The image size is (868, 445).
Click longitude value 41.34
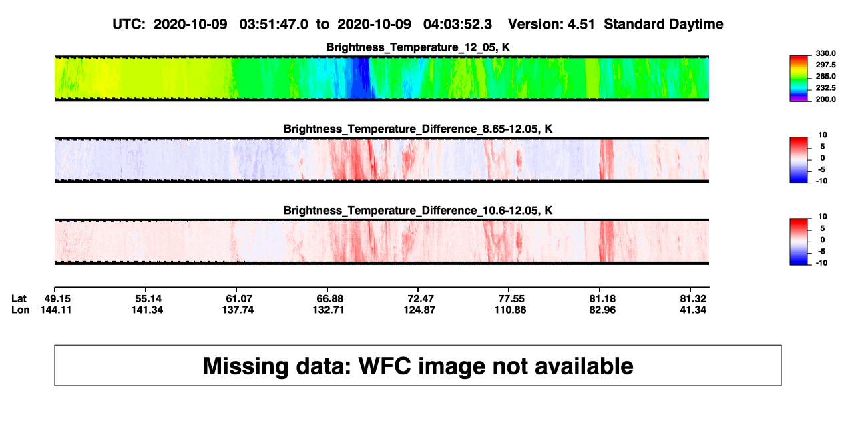pos(693,310)
